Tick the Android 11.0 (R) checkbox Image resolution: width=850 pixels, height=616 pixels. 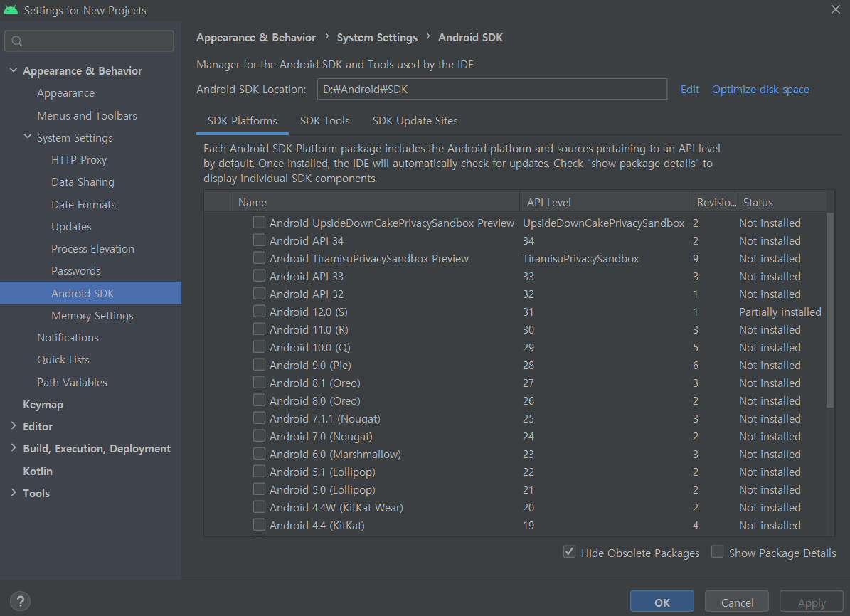[x=259, y=329]
